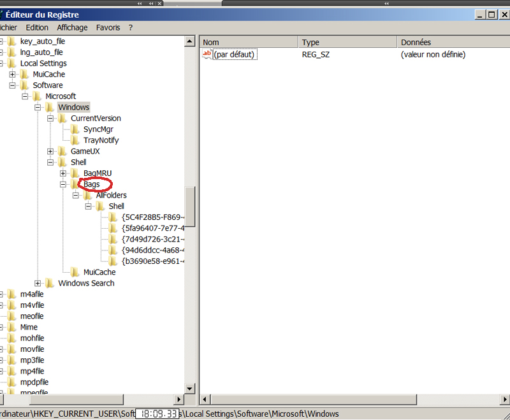Click the GameUX folder icon
The height and width of the screenshot is (420, 510).
tap(62, 151)
